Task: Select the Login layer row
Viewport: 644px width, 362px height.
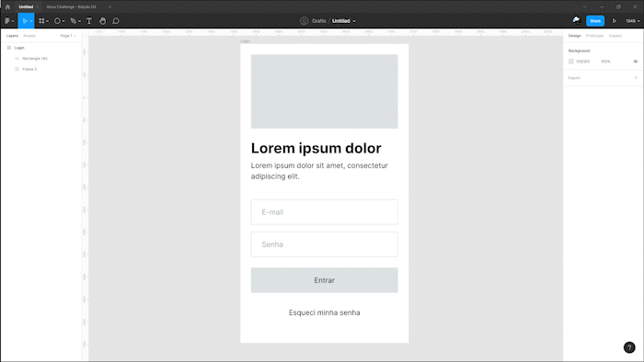Action: pyautogui.click(x=41, y=48)
